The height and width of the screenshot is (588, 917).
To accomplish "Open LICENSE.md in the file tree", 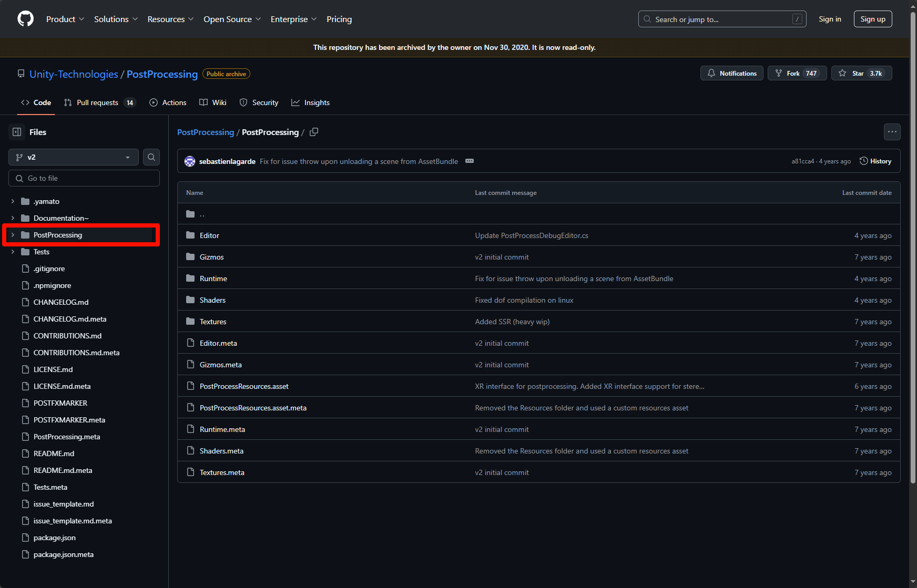I will (53, 369).
